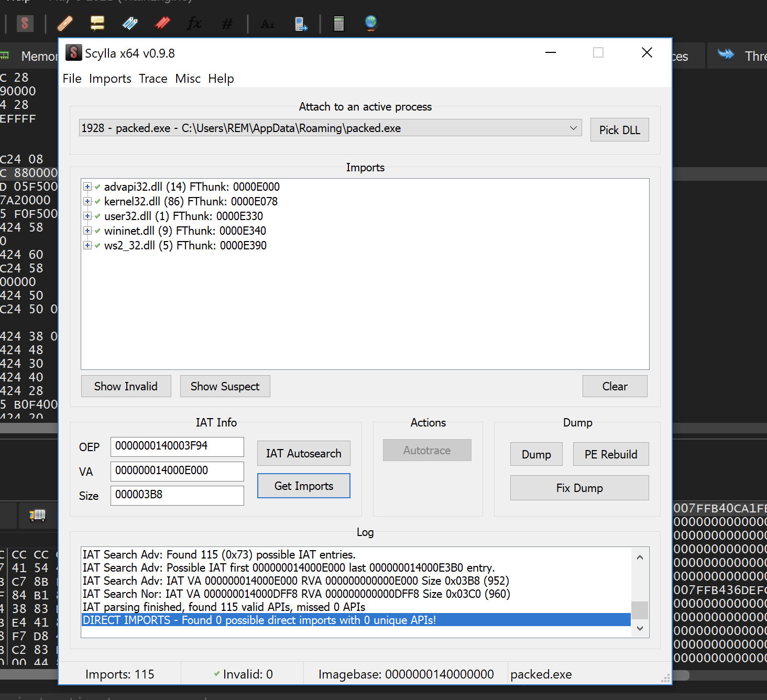767x700 pixels.
Task: Open the Calculator toolbar icon
Action: pyautogui.click(x=339, y=24)
